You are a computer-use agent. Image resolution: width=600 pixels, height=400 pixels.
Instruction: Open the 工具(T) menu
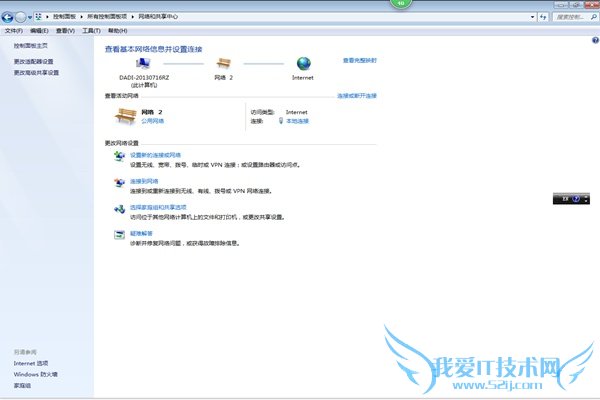[x=91, y=31]
